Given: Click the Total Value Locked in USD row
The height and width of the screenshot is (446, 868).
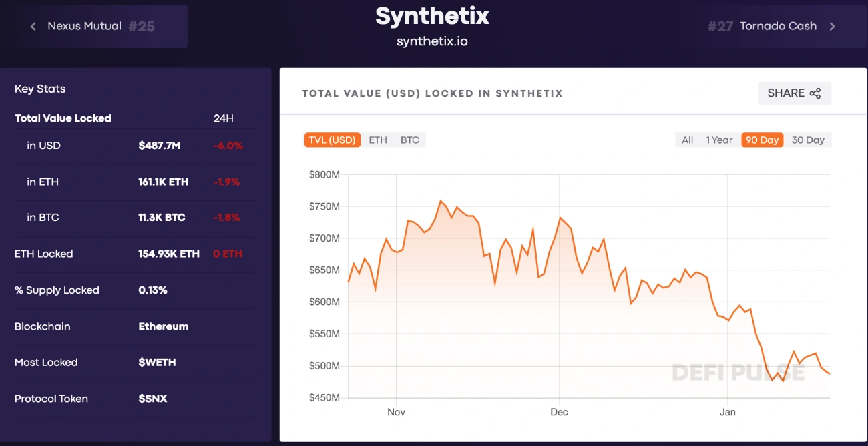Looking at the screenshot, I should click(134, 146).
